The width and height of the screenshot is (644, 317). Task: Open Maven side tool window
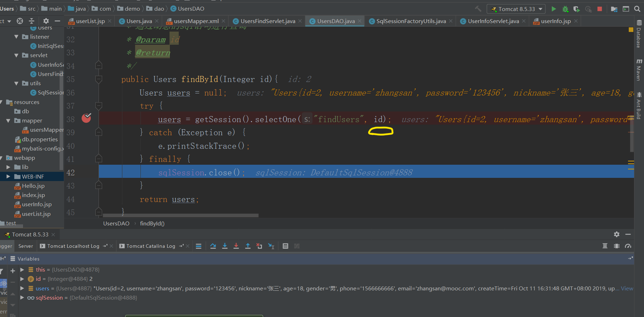click(x=639, y=70)
